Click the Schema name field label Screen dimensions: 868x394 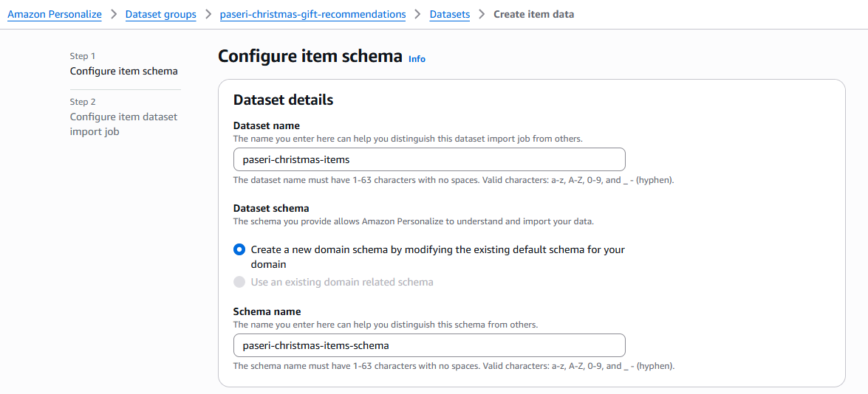[267, 311]
